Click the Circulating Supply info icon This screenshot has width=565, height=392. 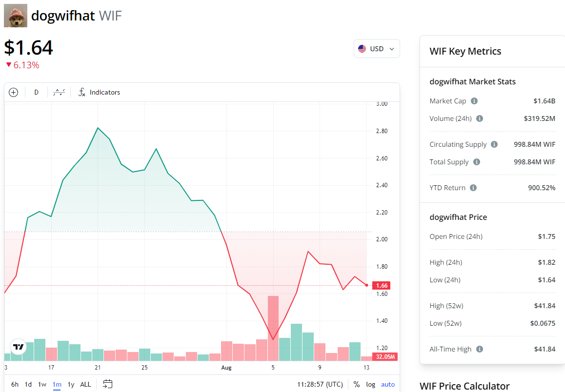pos(494,144)
